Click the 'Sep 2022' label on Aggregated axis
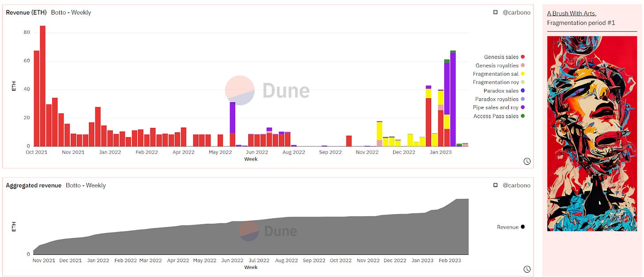This screenshot has height=277, width=644. click(x=314, y=261)
